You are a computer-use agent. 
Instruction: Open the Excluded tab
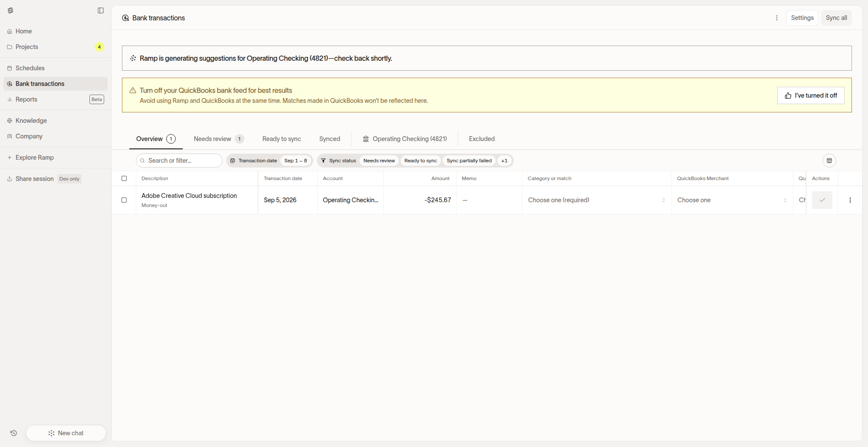click(482, 139)
